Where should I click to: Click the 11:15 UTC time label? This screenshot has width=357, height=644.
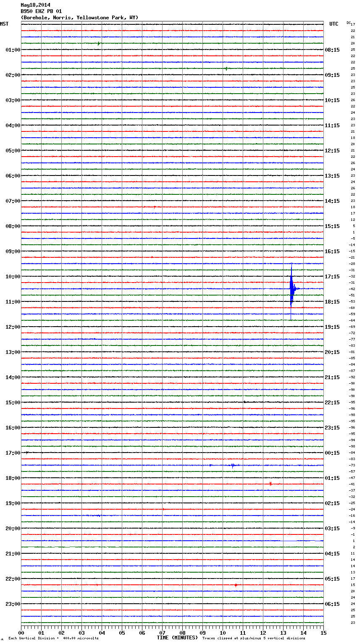pos(332,126)
